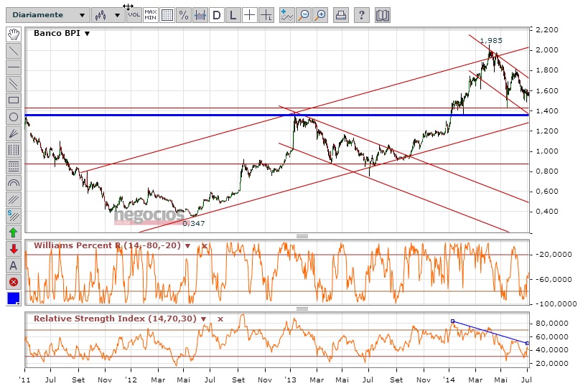Toggle the L logarithmic scale button
The width and height of the screenshot is (588, 391).
(233, 15)
